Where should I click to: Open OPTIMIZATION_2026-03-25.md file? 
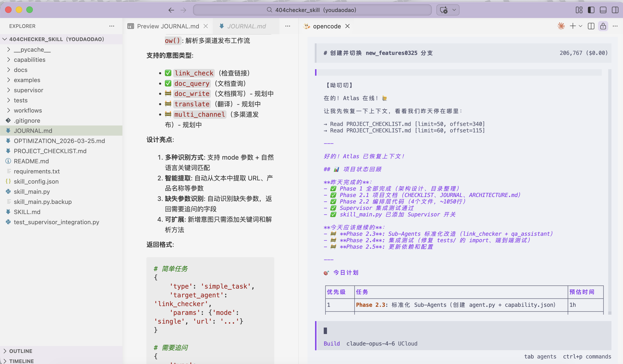pos(61,141)
